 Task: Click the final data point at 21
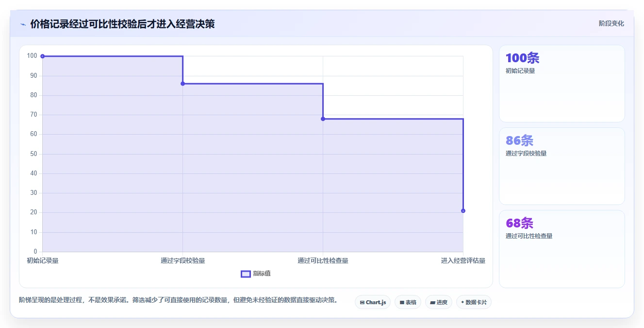click(x=463, y=210)
